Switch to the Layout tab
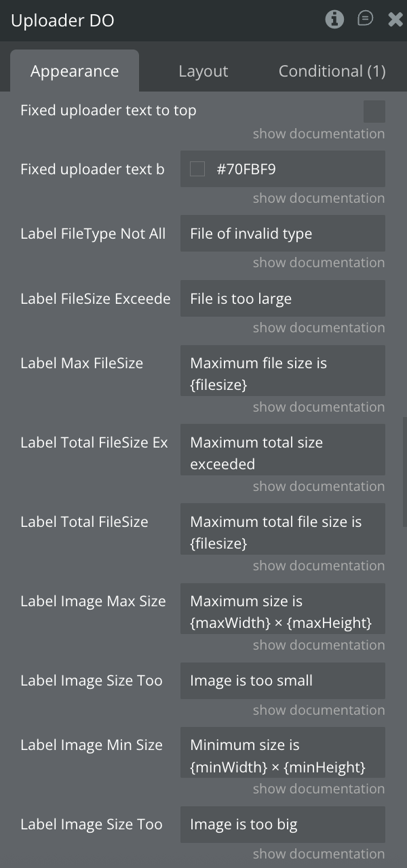The width and height of the screenshot is (407, 868). coord(203,71)
